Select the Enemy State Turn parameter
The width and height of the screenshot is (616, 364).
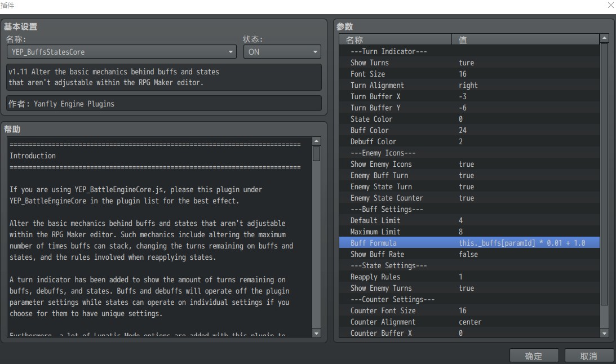tap(469, 187)
